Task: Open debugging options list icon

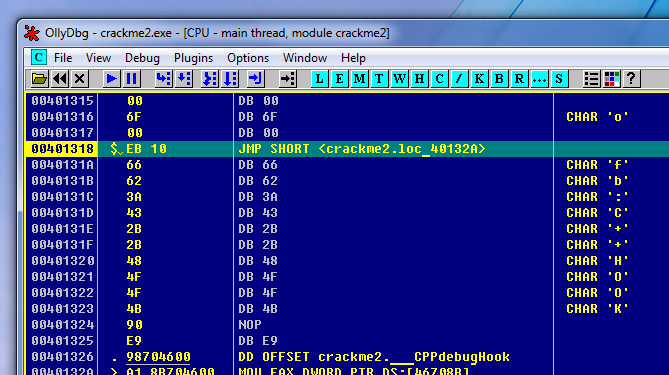Action: coord(591,79)
